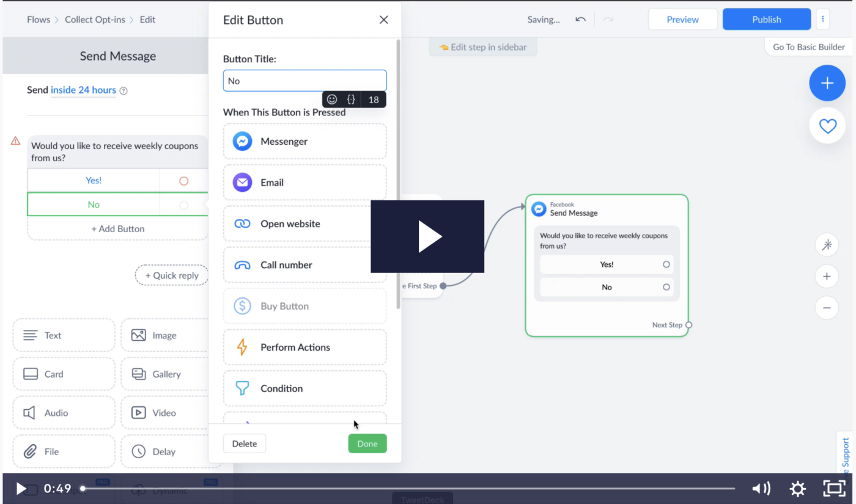Click the Messenger action icon
Screen dimensions: 856x504
pyautogui.click(x=242, y=141)
